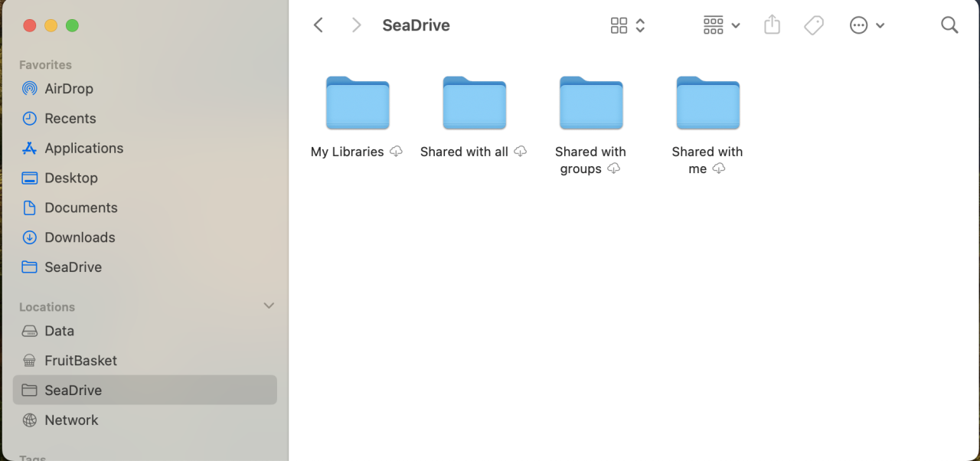
Task: Select the Shared with all folder icon
Action: pyautogui.click(x=475, y=103)
